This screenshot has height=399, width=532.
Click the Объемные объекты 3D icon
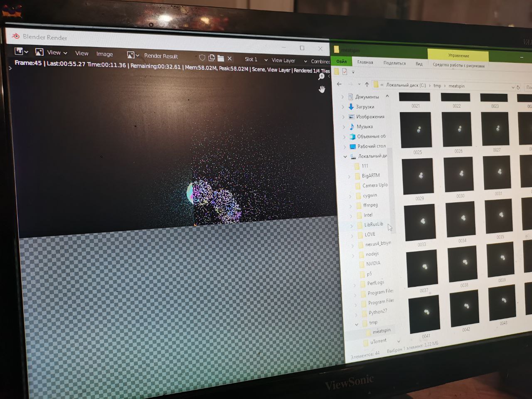pyautogui.click(x=352, y=137)
